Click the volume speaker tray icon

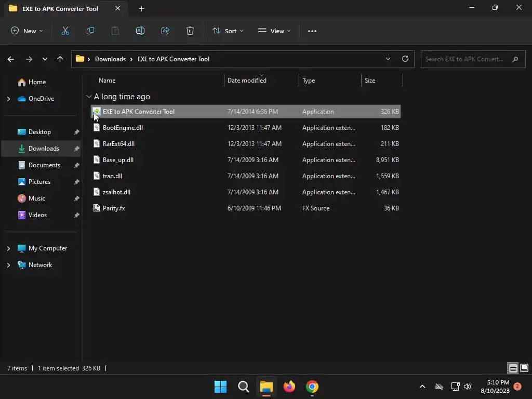[x=468, y=387]
